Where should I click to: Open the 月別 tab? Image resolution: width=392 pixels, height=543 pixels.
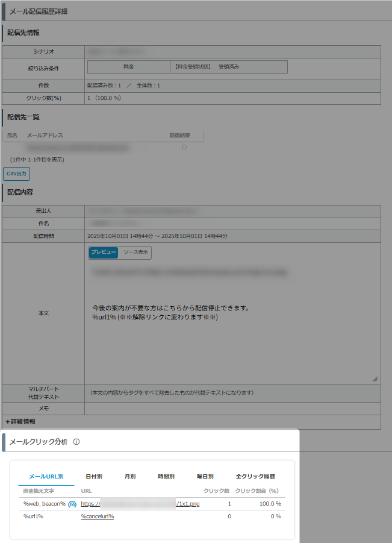click(x=130, y=476)
